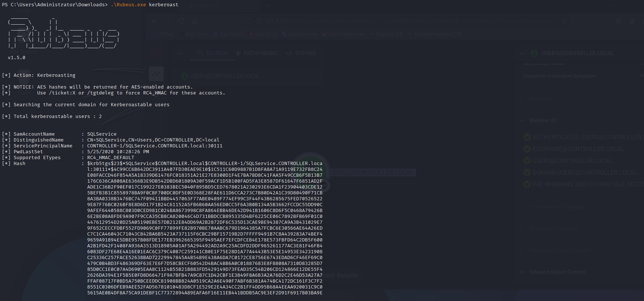Select PRE-WINDOWS 2000 COMPATIBLE ACCESS group
This screenshot has height=301, width=644.
pos(583,184)
